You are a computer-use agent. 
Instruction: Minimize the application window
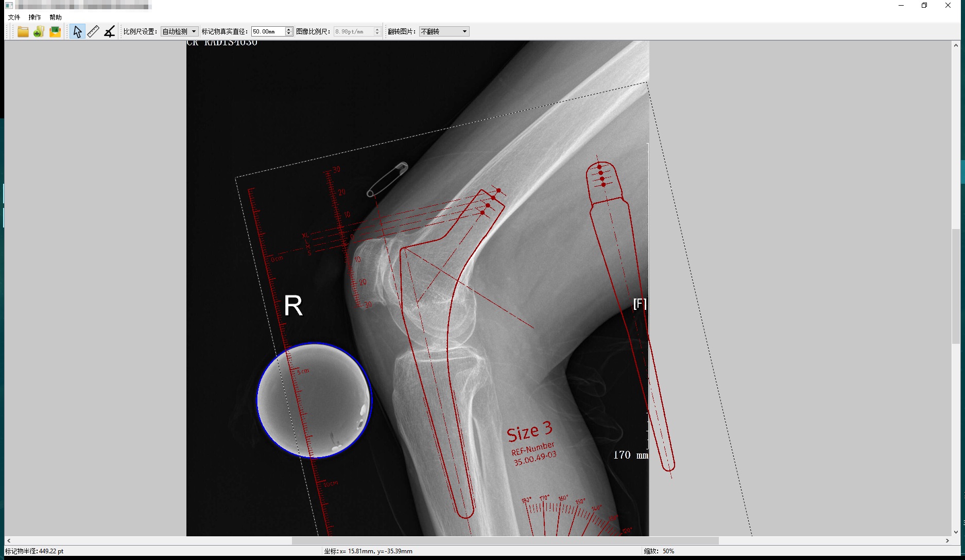[901, 5]
